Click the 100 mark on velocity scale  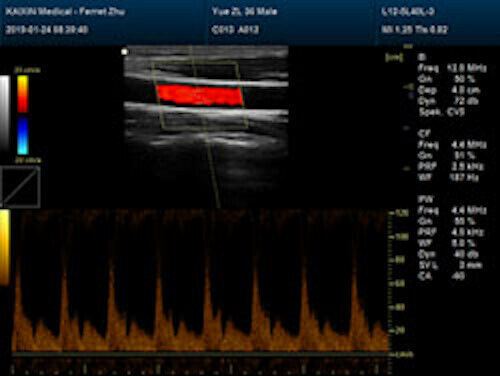(400, 237)
